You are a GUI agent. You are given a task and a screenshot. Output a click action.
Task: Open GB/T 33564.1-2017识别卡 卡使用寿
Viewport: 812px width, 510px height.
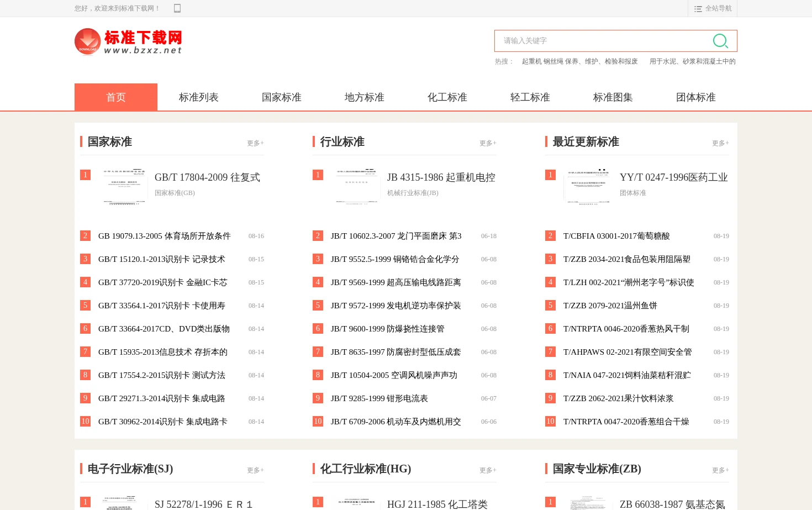tap(162, 306)
